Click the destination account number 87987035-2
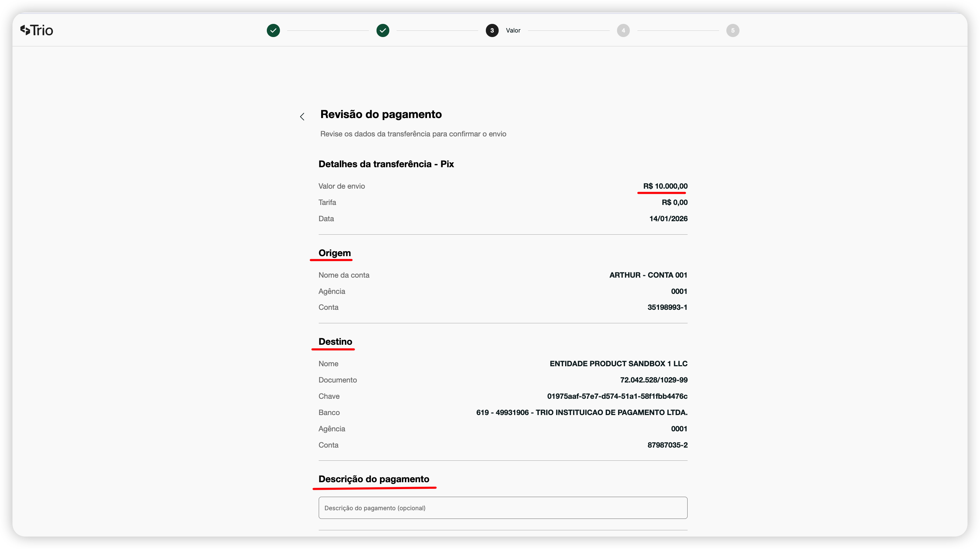This screenshot has height=549, width=980. coord(667,445)
